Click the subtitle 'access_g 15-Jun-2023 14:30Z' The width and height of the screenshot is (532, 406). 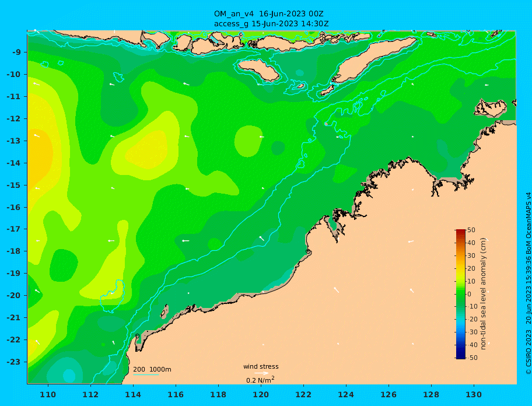[271, 24]
